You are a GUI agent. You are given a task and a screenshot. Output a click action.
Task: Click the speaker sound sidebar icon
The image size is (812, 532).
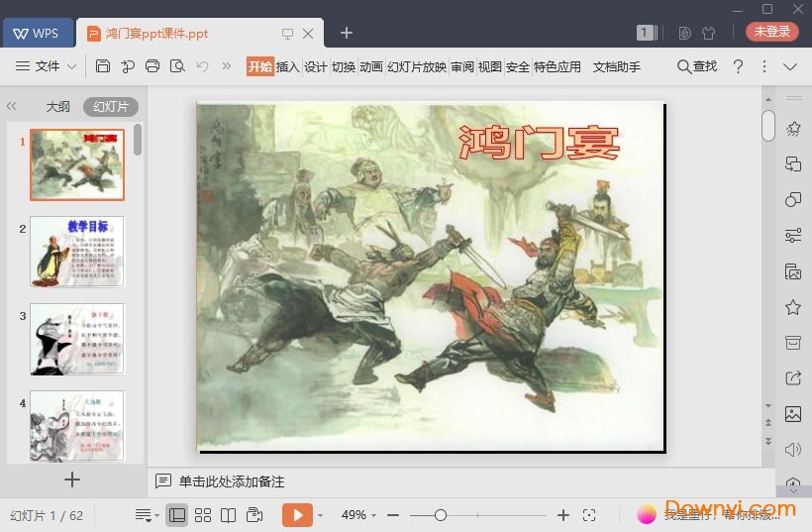(793, 449)
